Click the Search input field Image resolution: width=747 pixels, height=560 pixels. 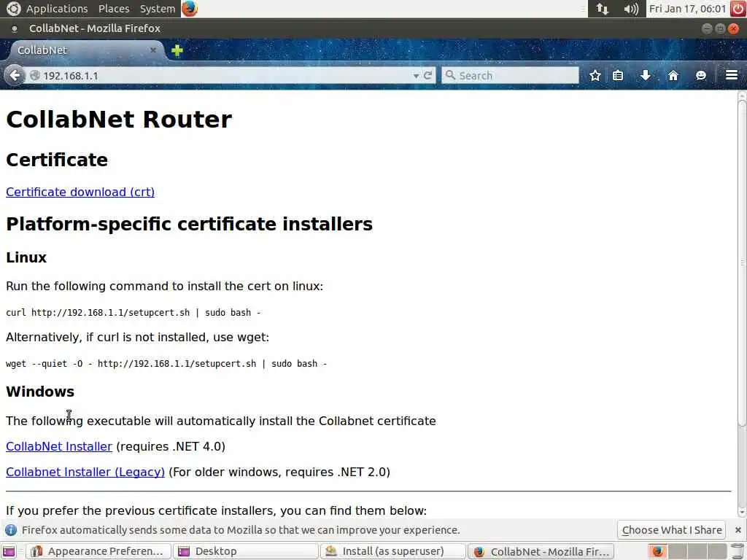[510, 75]
